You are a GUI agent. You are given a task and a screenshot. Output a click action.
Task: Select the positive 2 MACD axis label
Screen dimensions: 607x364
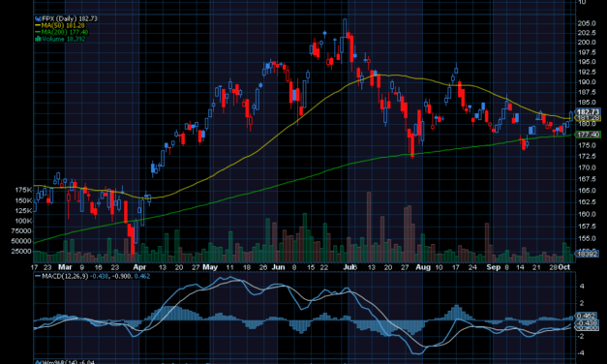click(582, 304)
